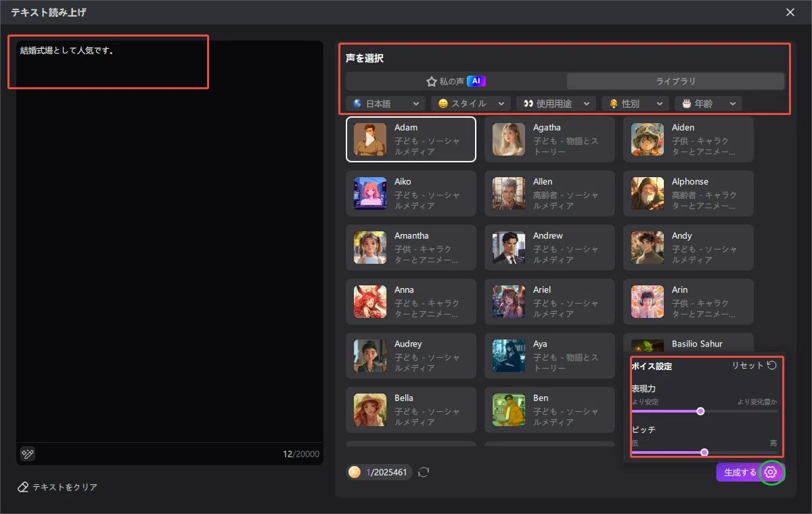
Task: Expand the スタイル filter dropdown
Action: click(470, 103)
